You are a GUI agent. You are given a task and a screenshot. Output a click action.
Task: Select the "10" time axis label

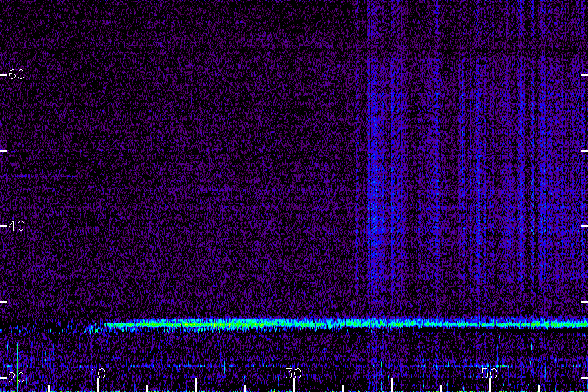[x=98, y=373]
